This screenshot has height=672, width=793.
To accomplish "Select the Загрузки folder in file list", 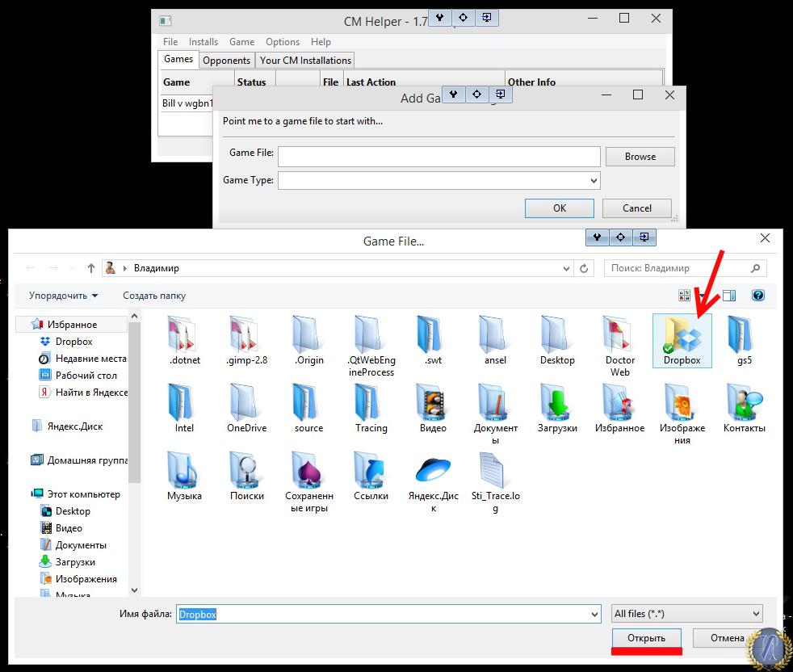I will (557, 403).
